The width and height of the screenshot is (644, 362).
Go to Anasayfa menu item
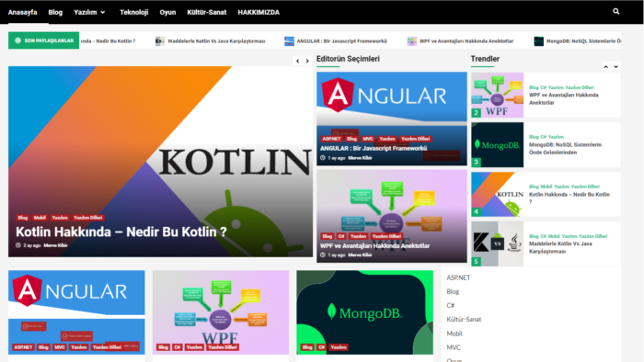[x=23, y=12]
